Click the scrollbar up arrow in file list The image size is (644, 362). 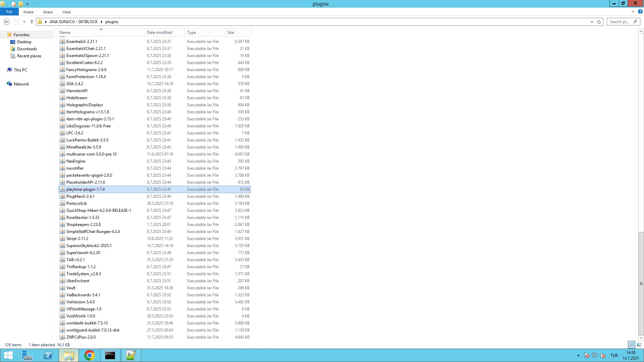point(641,32)
